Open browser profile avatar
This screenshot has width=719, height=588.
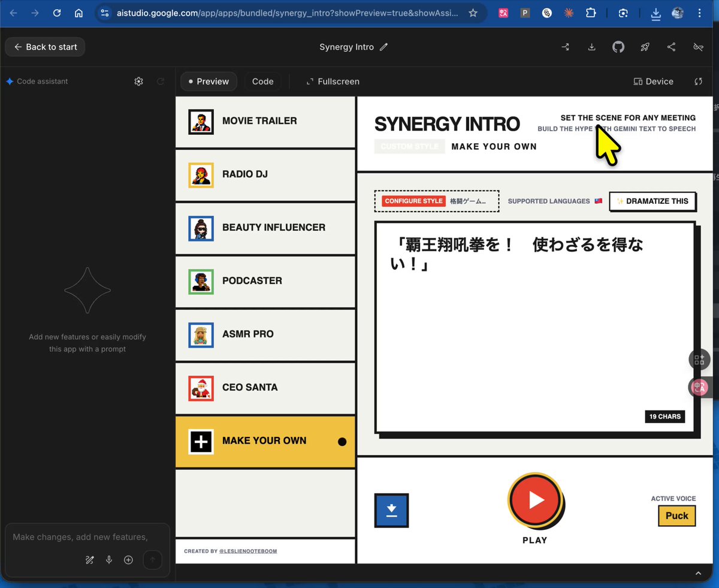[678, 13]
